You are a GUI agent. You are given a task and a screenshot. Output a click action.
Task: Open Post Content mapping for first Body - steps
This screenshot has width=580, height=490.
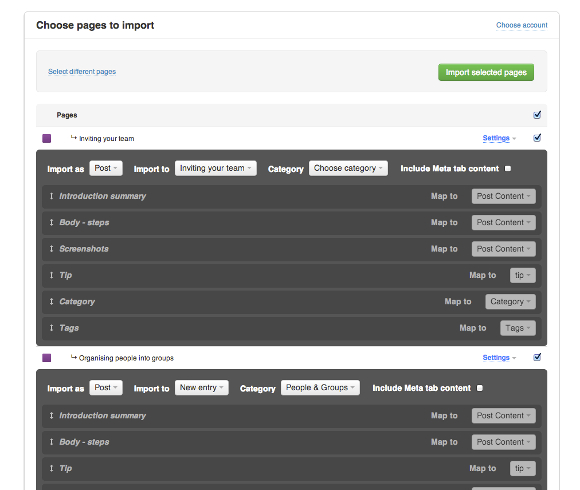coord(503,222)
